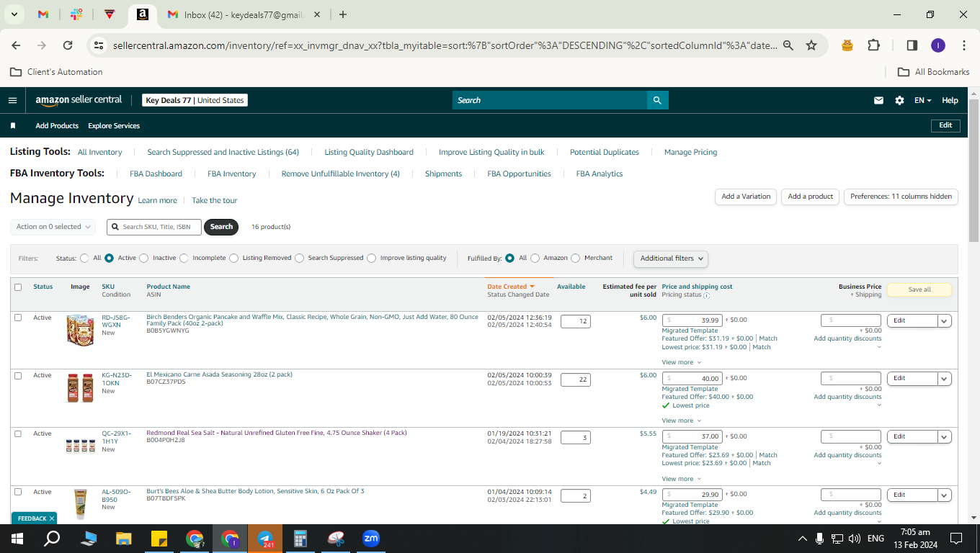Open the Seller Central settings gear
This screenshot has height=553, width=980.
pyautogui.click(x=899, y=101)
